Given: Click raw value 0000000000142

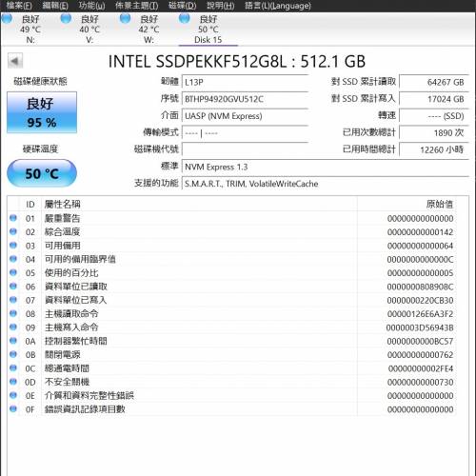Looking at the screenshot, I should 420,232.
